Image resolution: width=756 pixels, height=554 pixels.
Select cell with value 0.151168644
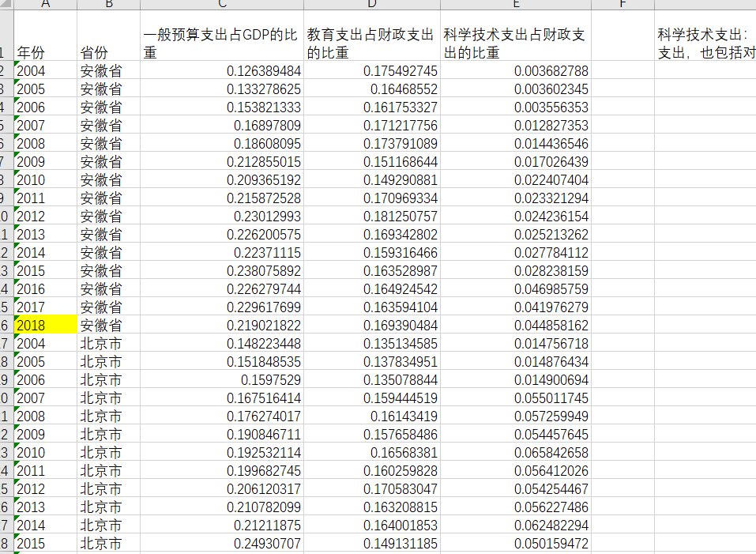(x=372, y=161)
